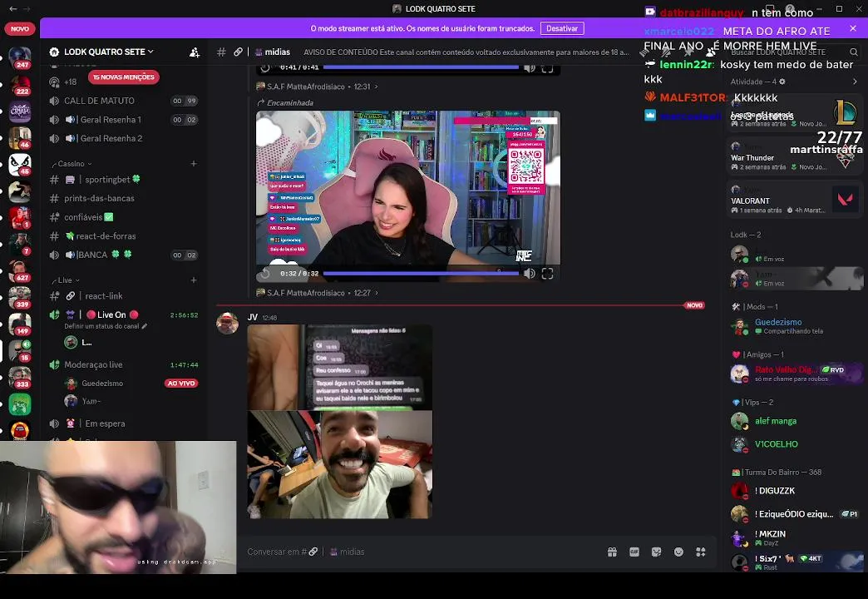The width and height of the screenshot is (868, 599).
Task: Open the Em espera voice channel
Action: tap(123, 423)
